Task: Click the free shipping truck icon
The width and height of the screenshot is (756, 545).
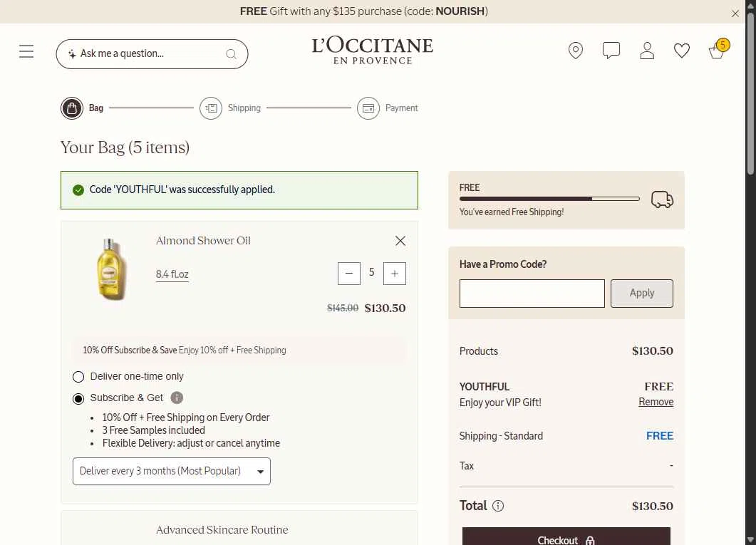Action: [x=663, y=199]
